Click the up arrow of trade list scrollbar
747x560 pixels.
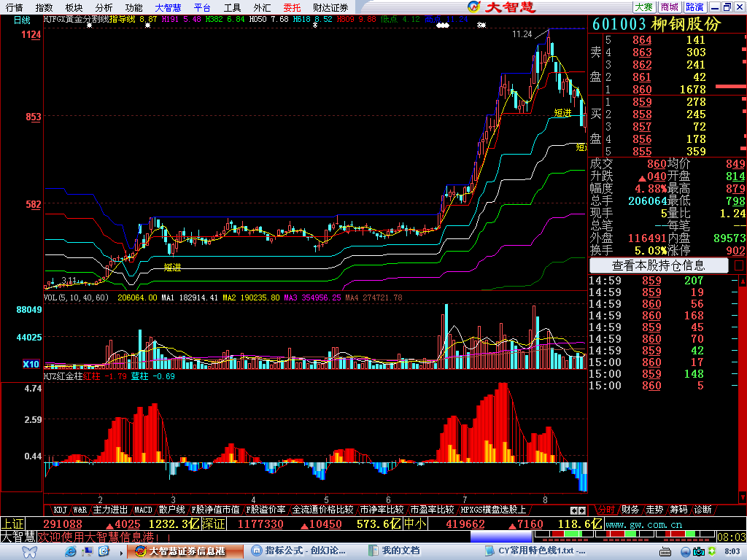click(742, 281)
